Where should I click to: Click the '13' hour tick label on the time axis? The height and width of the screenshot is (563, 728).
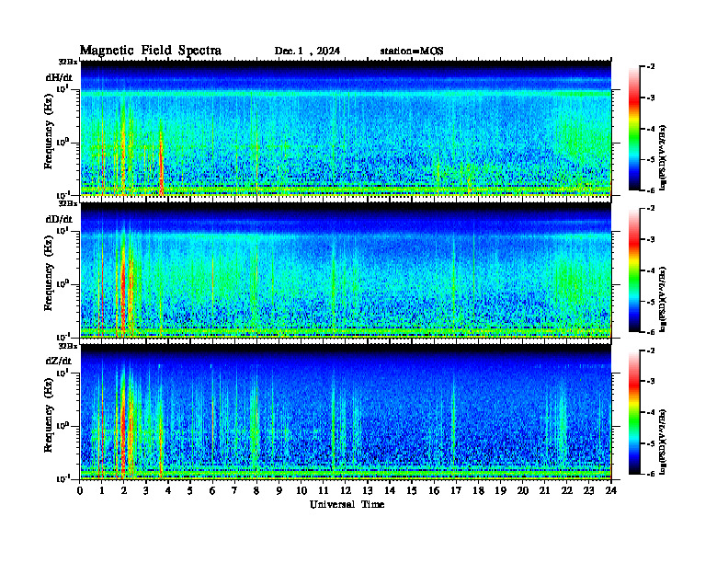(x=368, y=491)
